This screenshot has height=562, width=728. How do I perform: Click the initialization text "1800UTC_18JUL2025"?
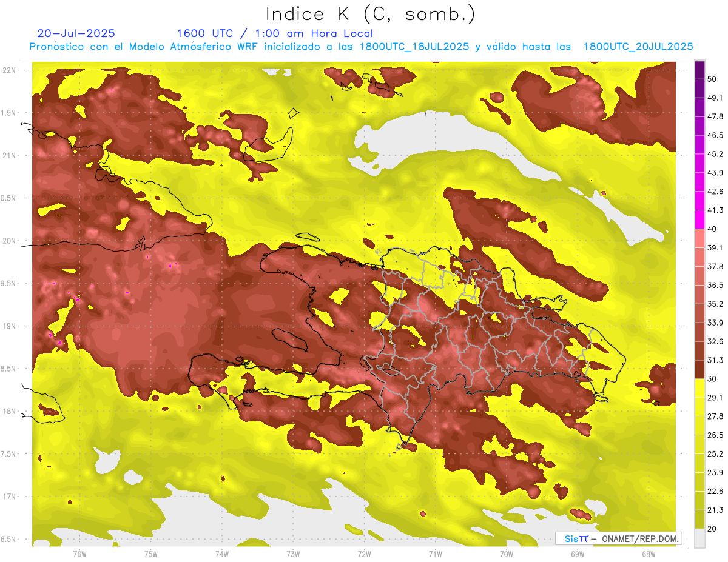coord(414,47)
